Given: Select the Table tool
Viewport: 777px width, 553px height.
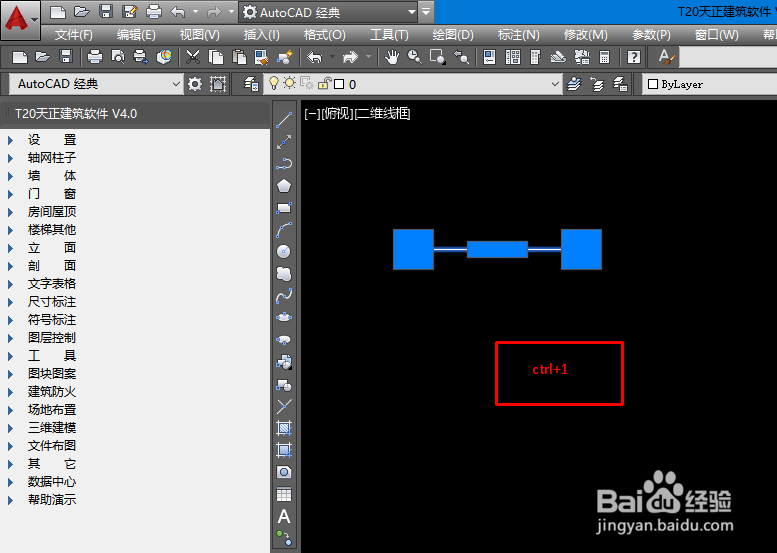Looking at the screenshot, I should tap(284, 495).
